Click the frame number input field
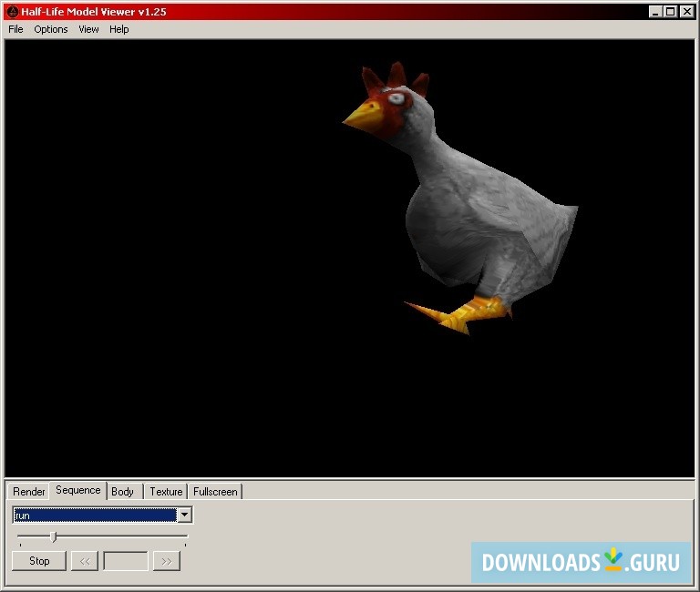 [126, 561]
